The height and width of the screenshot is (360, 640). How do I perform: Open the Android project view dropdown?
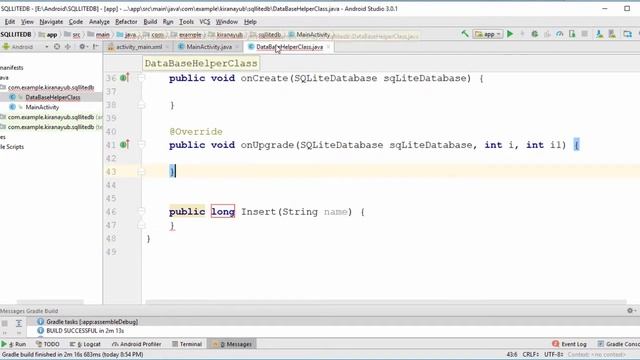click(25, 47)
